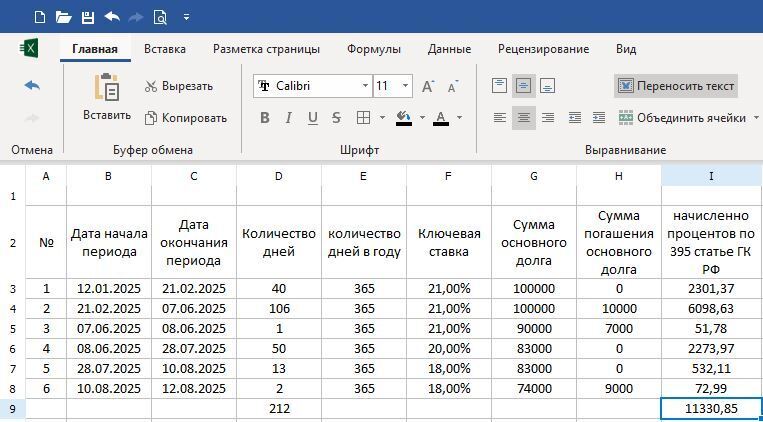The width and height of the screenshot is (763, 422).
Task: Toggle strikethrough formatting
Action: [336, 118]
